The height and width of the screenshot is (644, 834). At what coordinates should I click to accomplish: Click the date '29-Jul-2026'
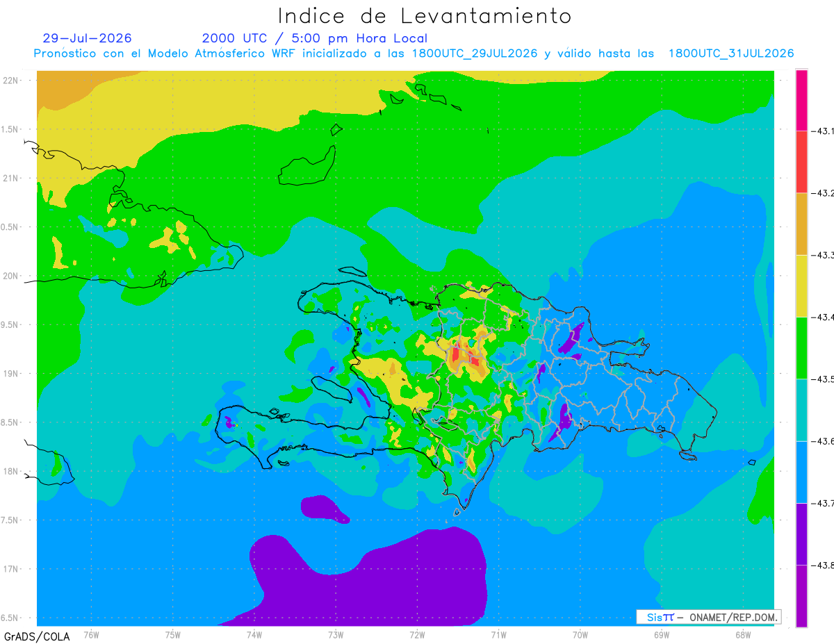[x=87, y=38]
